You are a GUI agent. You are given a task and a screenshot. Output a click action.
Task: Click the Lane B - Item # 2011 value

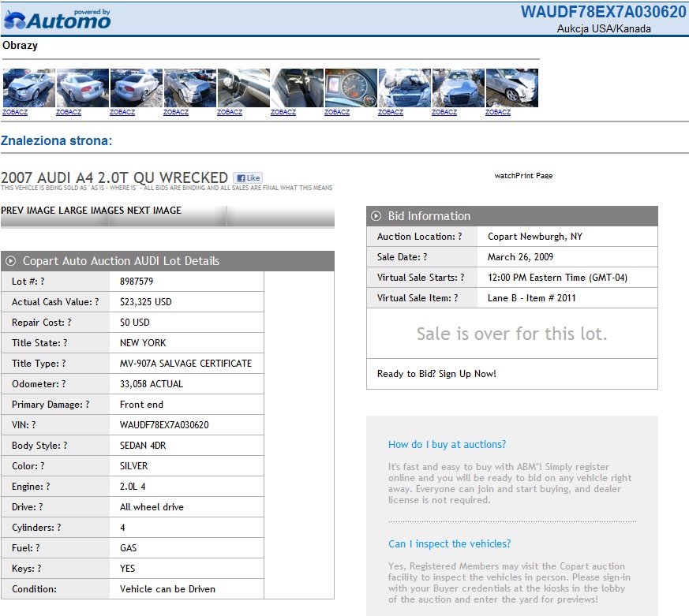(x=531, y=298)
